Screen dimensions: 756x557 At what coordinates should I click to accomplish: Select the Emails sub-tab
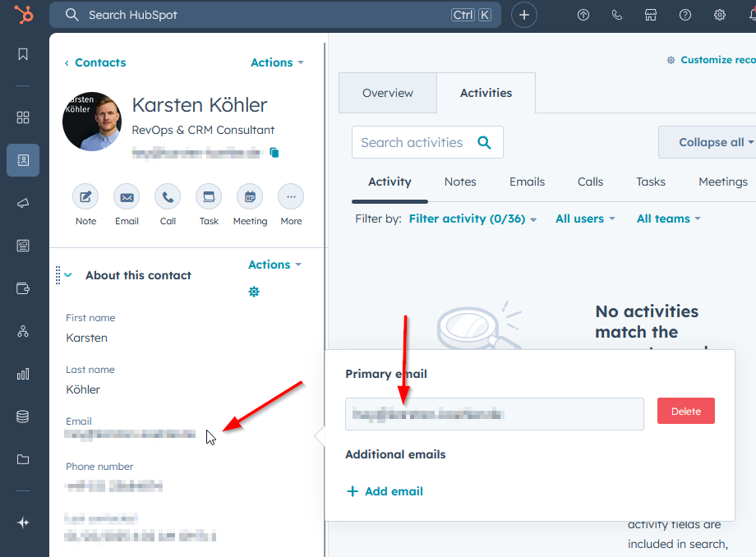pos(527,182)
